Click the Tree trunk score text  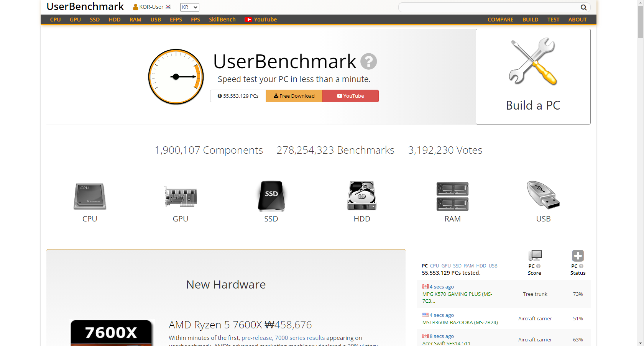point(535,294)
